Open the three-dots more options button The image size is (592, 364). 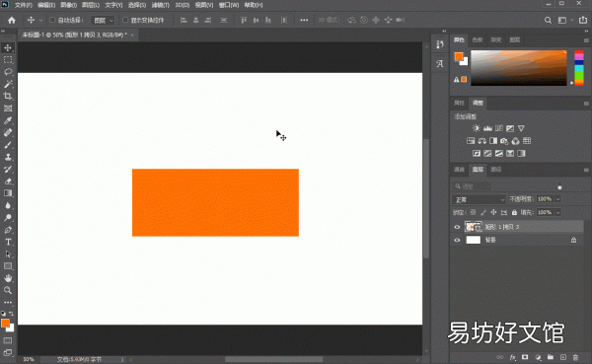(x=304, y=20)
